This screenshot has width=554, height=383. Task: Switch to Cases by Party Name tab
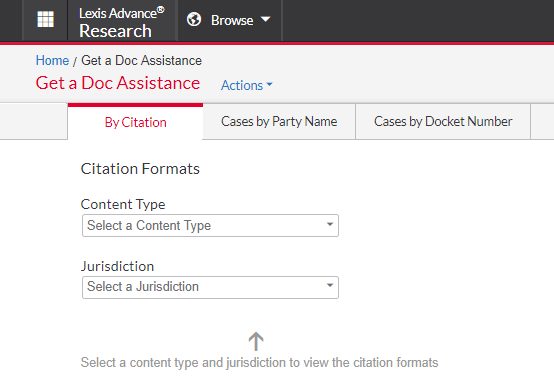pos(279,122)
